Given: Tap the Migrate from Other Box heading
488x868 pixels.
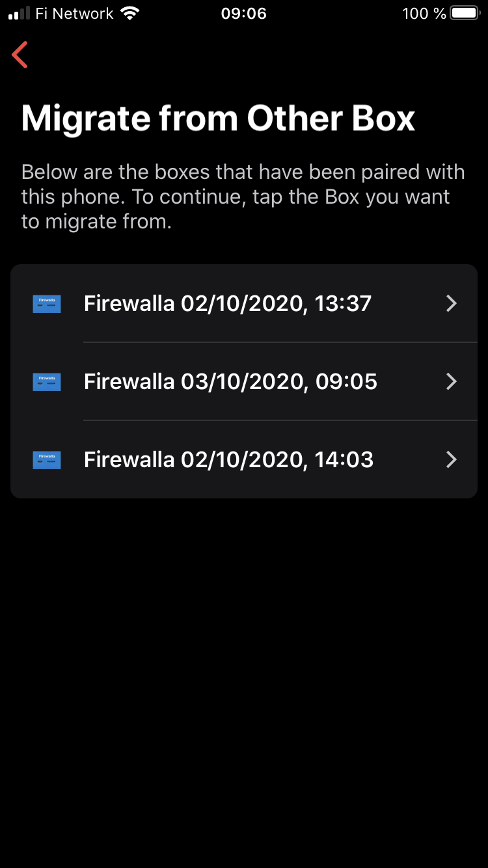Looking at the screenshot, I should [x=219, y=118].
